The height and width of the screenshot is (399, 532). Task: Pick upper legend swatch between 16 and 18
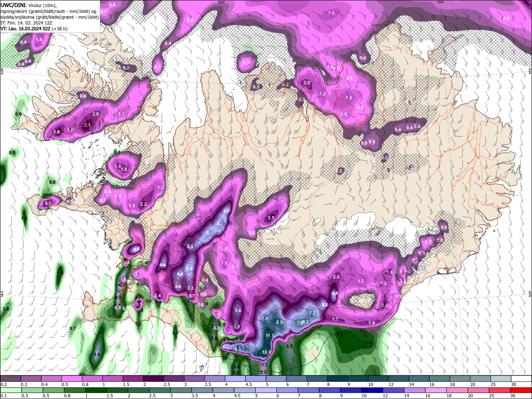440,379
